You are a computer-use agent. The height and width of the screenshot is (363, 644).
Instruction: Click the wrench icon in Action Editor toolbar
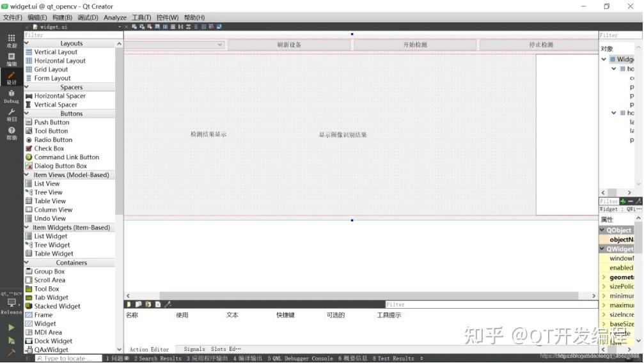pos(168,304)
